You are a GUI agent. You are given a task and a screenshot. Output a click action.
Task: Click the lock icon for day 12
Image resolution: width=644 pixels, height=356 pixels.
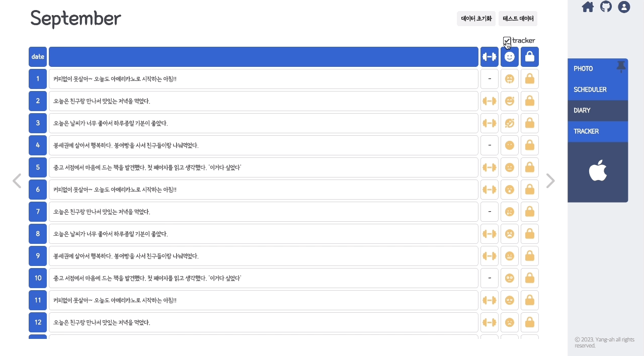(530, 322)
